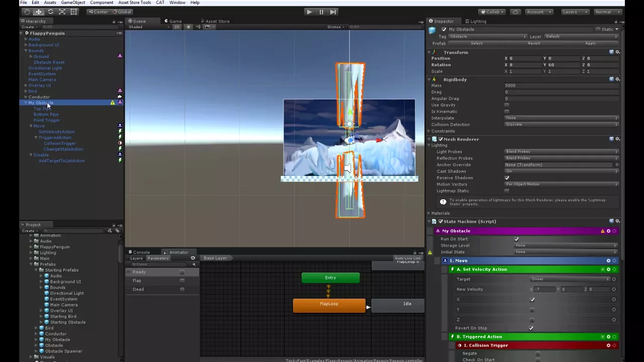This screenshot has width=644, height=362.
Task: Toggle velocity X axis checkbox
Action: click(x=532, y=300)
